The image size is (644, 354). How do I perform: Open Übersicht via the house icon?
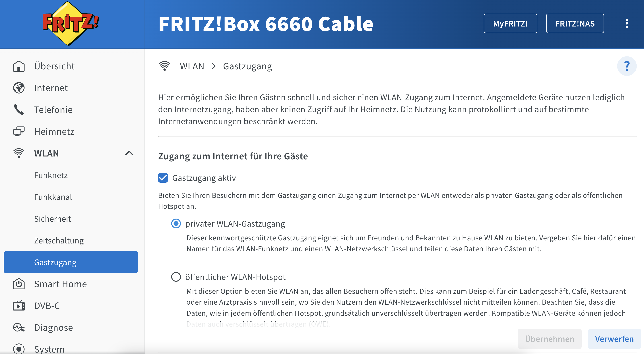pyautogui.click(x=19, y=66)
